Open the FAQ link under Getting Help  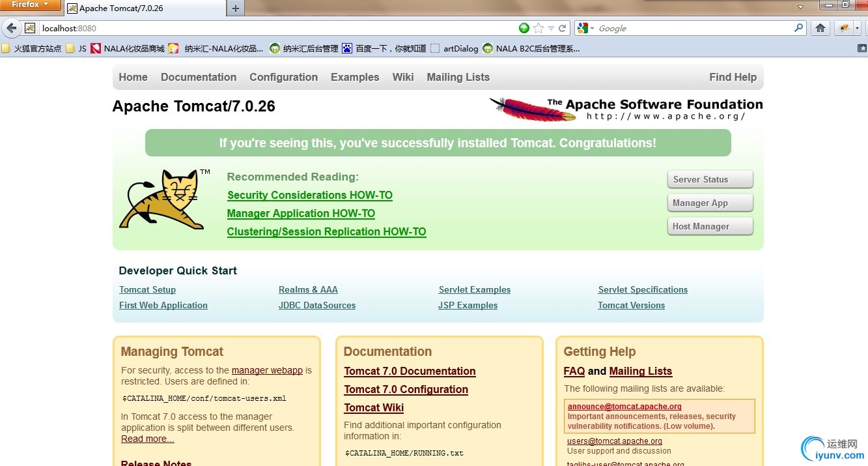574,371
